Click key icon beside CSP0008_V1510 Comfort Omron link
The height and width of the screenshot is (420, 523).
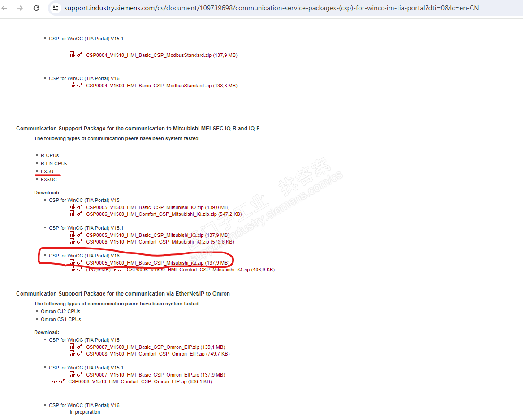(62, 381)
